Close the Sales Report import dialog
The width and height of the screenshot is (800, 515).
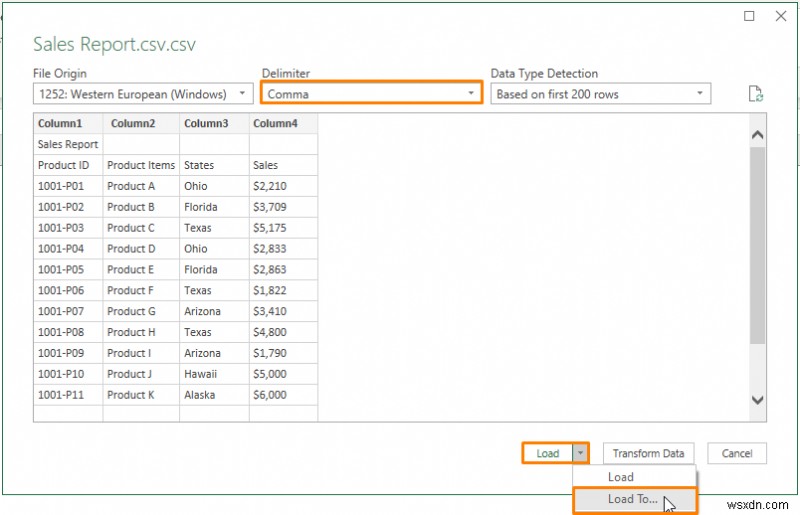[x=781, y=16]
